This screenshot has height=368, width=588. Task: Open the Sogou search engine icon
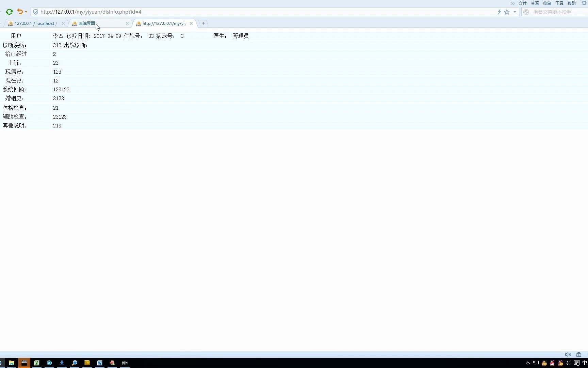526,12
